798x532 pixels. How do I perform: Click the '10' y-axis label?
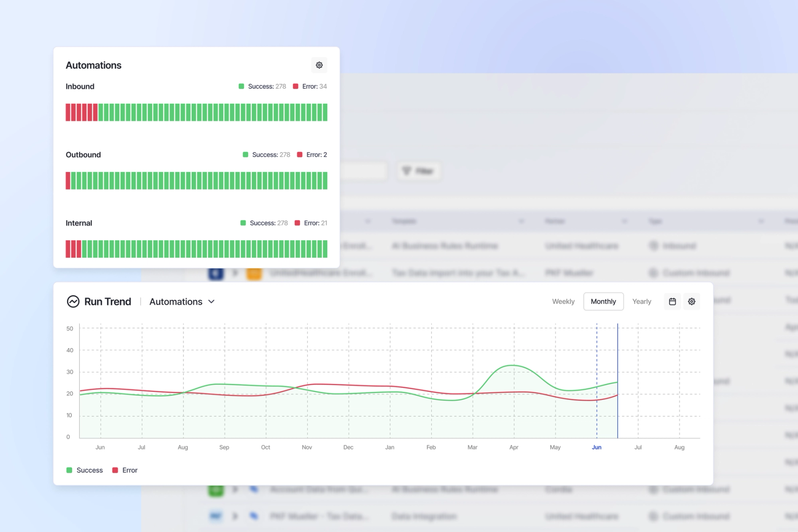69,415
